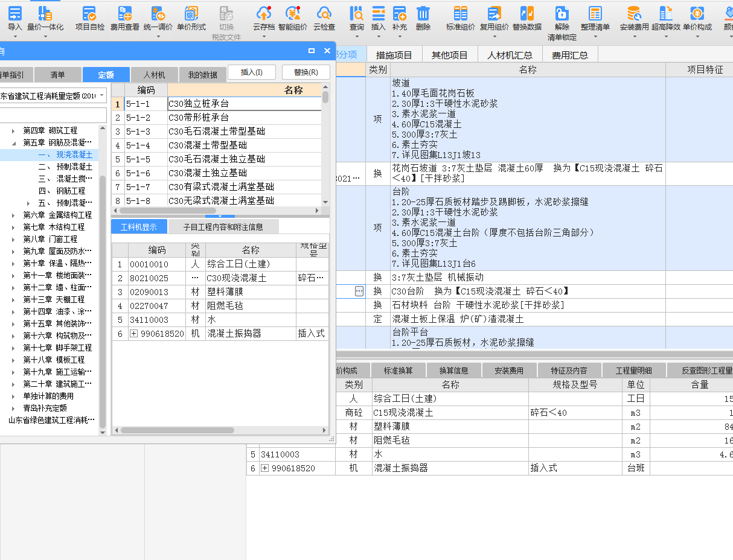Open the 换算信息 bottom tab
Screen dimensions: 733x560
point(453,371)
